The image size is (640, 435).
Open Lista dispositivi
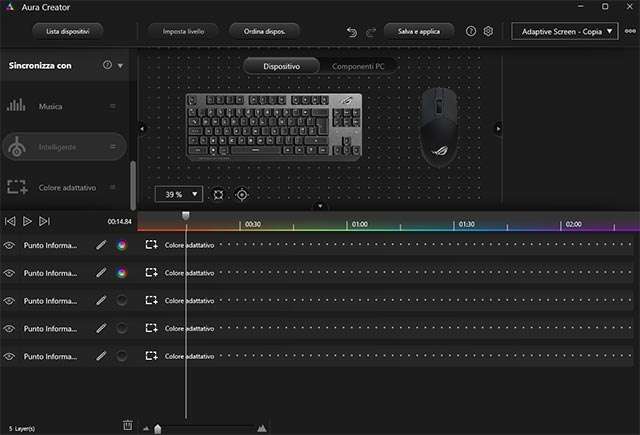coord(68,31)
